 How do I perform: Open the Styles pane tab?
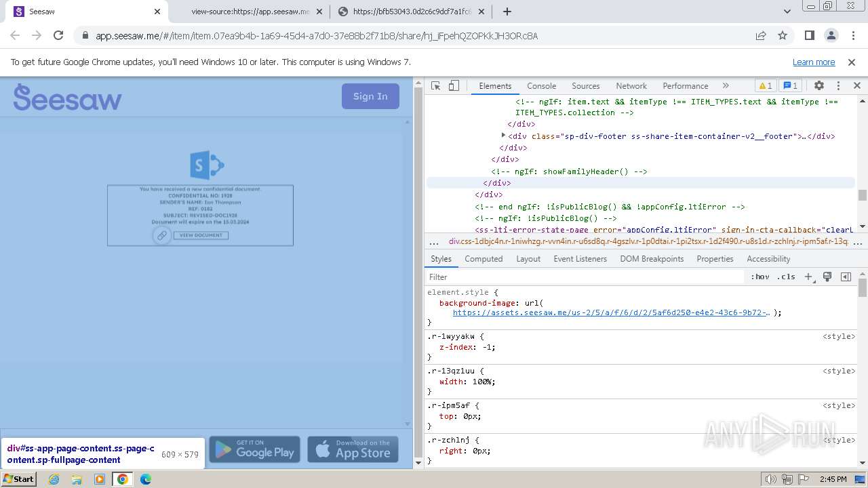click(x=441, y=259)
